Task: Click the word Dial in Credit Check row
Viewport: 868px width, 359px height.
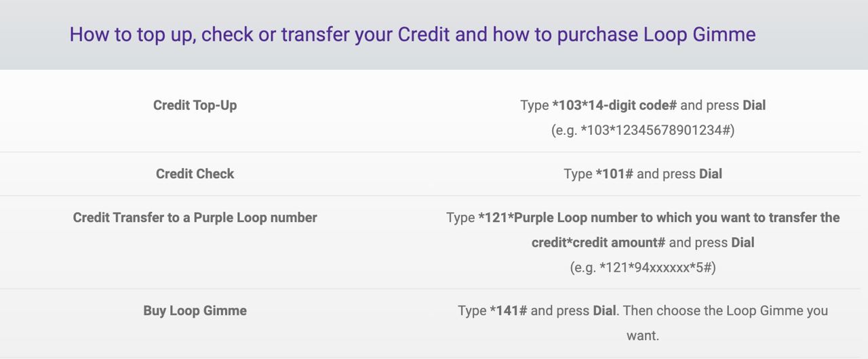Action: (x=710, y=174)
